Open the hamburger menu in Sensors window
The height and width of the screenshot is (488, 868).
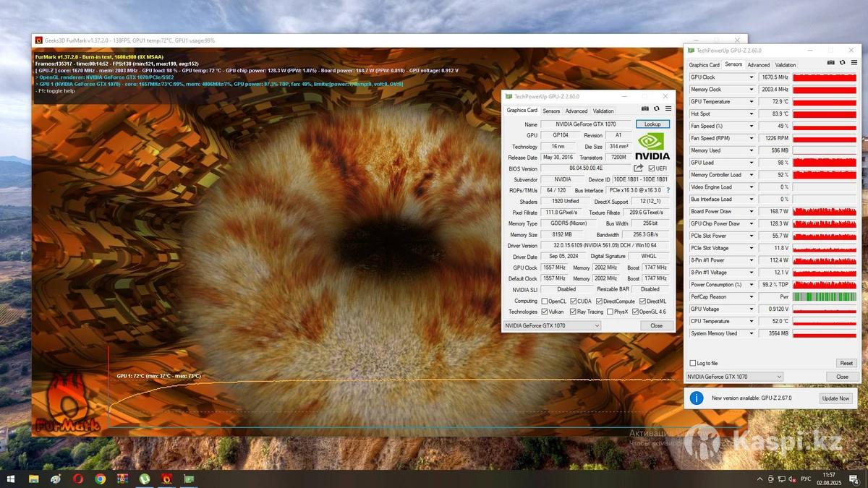[x=854, y=63]
